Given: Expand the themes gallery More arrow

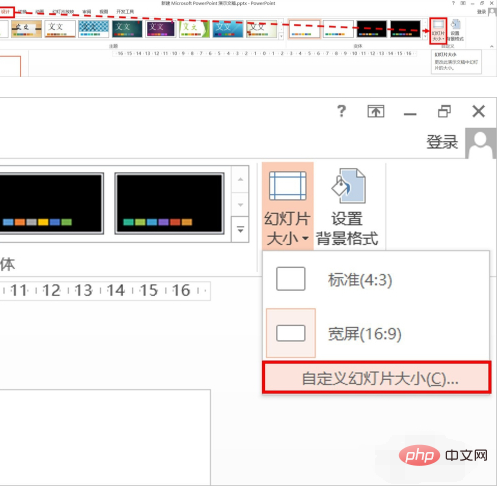Looking at the screenshot, I should click(x=281, y=35).
